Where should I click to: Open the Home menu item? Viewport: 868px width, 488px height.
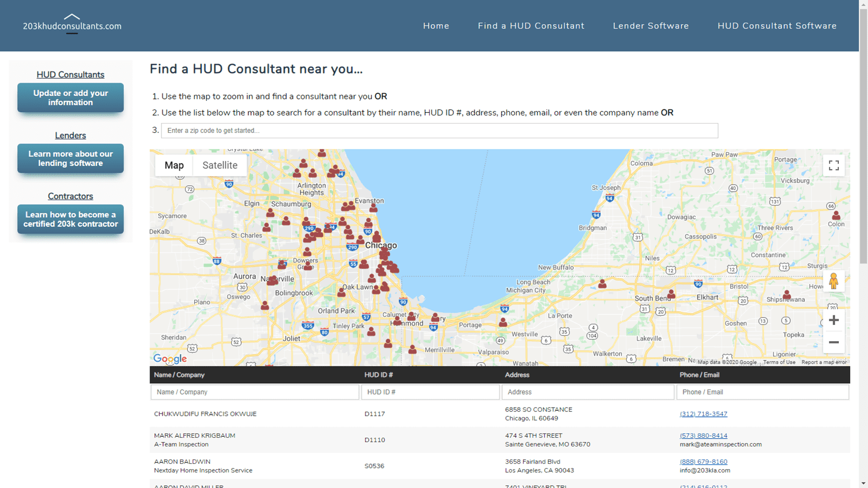(436, 26)
